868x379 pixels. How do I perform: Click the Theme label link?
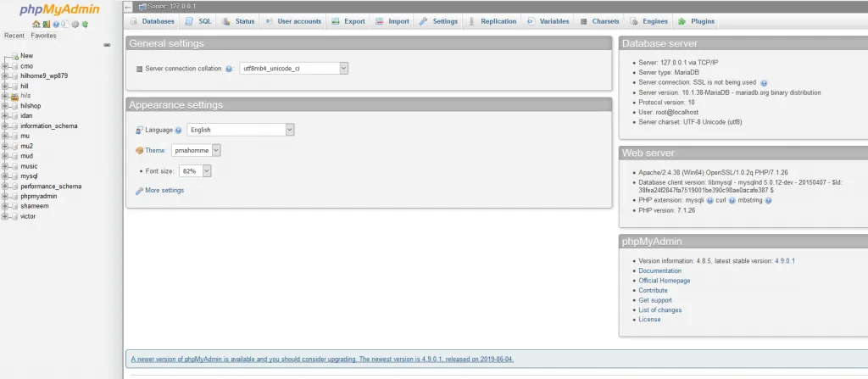[x=156, y=150]
